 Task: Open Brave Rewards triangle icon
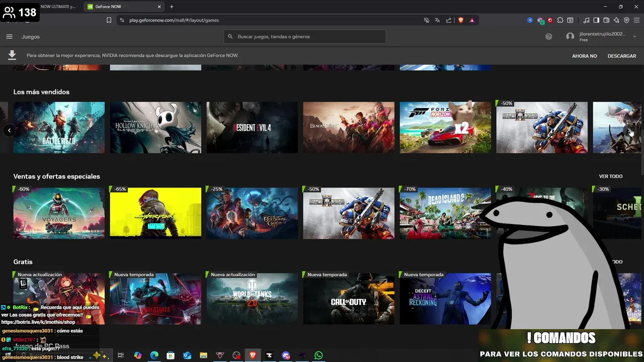(x=472, y=20)
